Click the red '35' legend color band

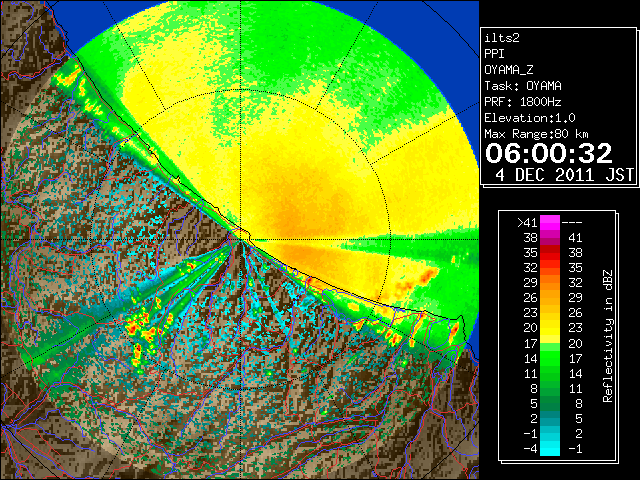[550, 253]
